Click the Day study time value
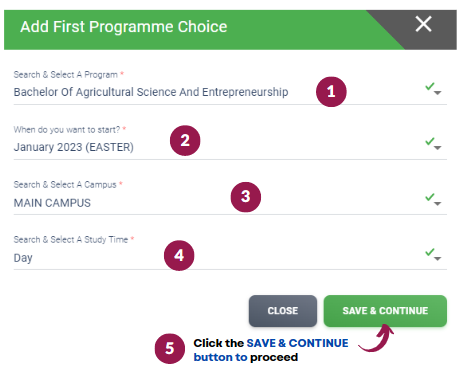Viewport: 464px width, 374px height. pyautogui.click(x=23, y=258)
